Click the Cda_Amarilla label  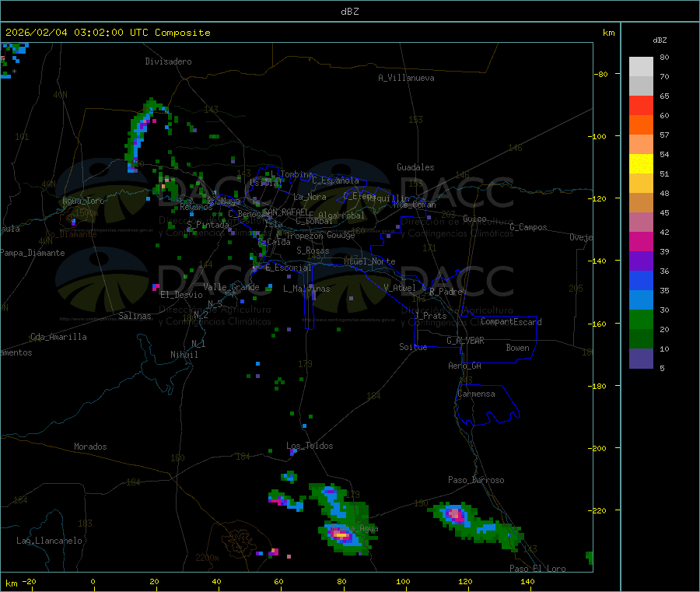(x=59, y=337)
